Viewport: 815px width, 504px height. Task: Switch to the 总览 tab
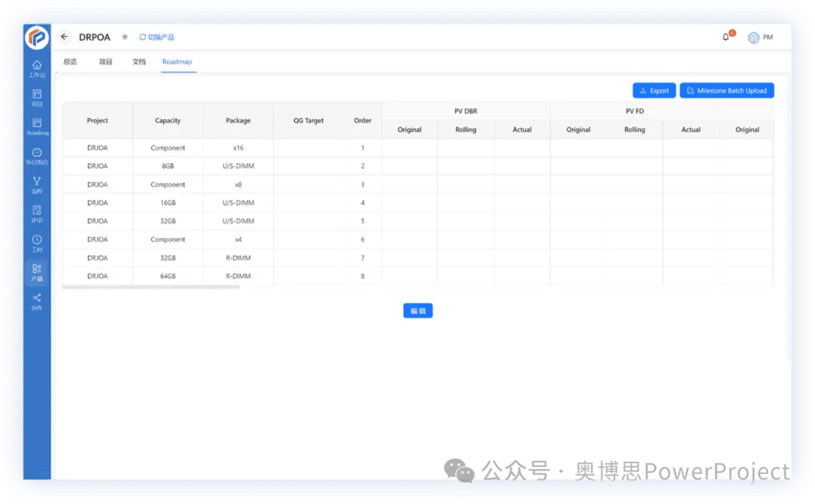pyautogui.click(x=70, y=62)
